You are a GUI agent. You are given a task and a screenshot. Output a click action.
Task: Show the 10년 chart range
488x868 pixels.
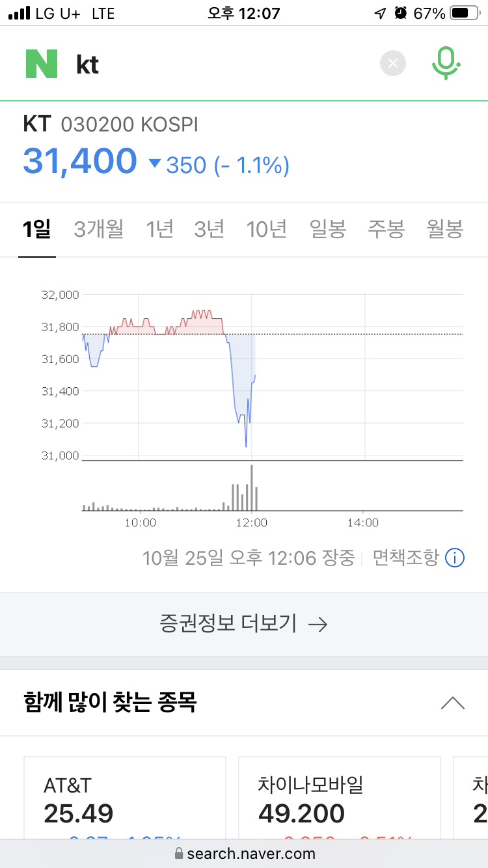(x=266, y=229)
